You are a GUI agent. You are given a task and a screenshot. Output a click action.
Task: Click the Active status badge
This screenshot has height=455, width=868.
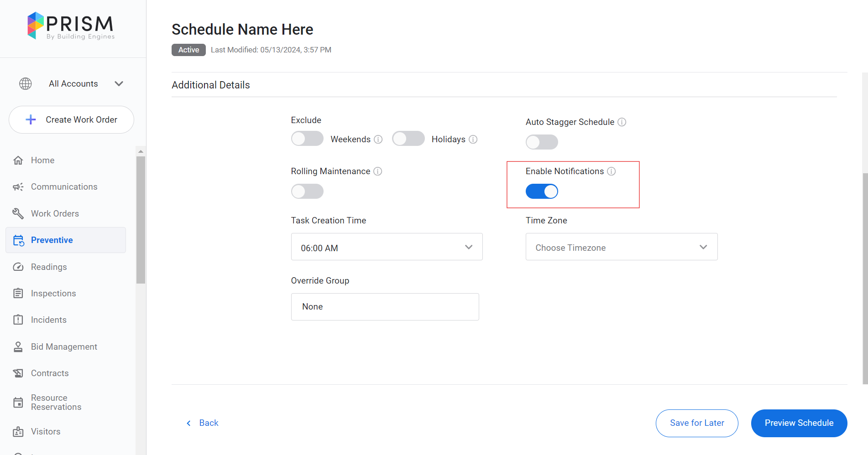pyautogui.click(x=188, y=50)
